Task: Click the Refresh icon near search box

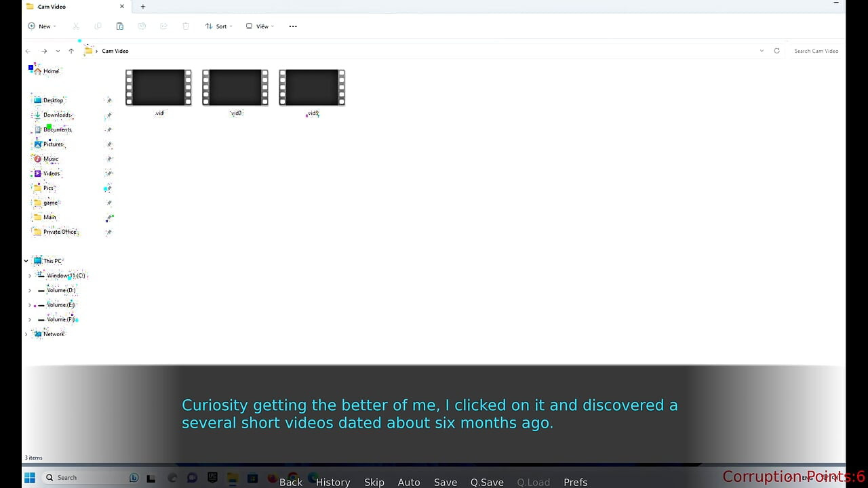Action: click(776, 51)
